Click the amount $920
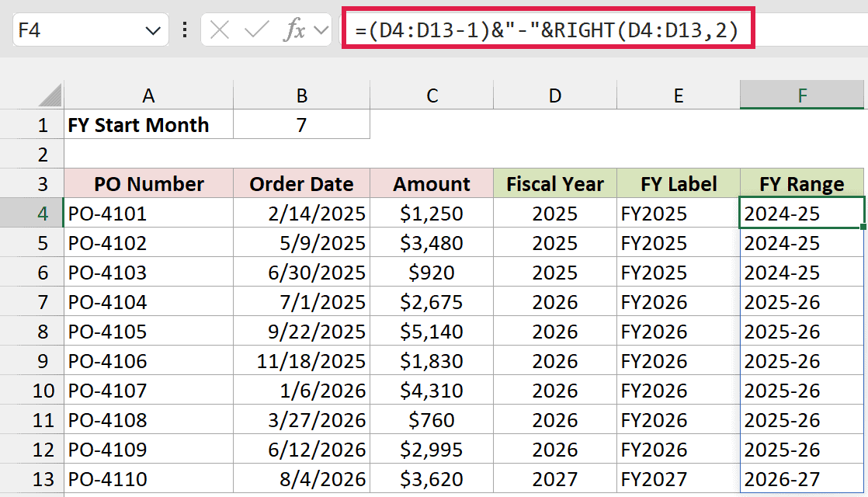This screenshot has width=868, height=497. [432, 273]
